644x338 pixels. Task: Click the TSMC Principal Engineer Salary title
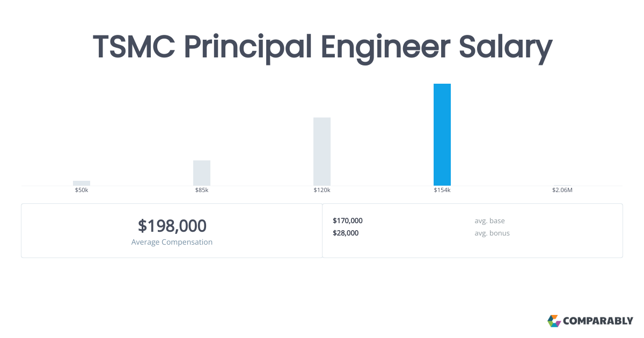tap(322, 47)
